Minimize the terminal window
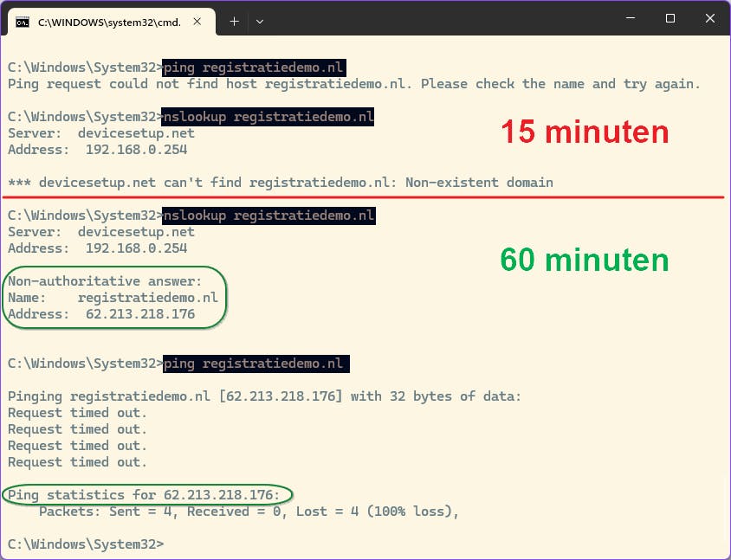The image size is (731, 560). point(631,18)
